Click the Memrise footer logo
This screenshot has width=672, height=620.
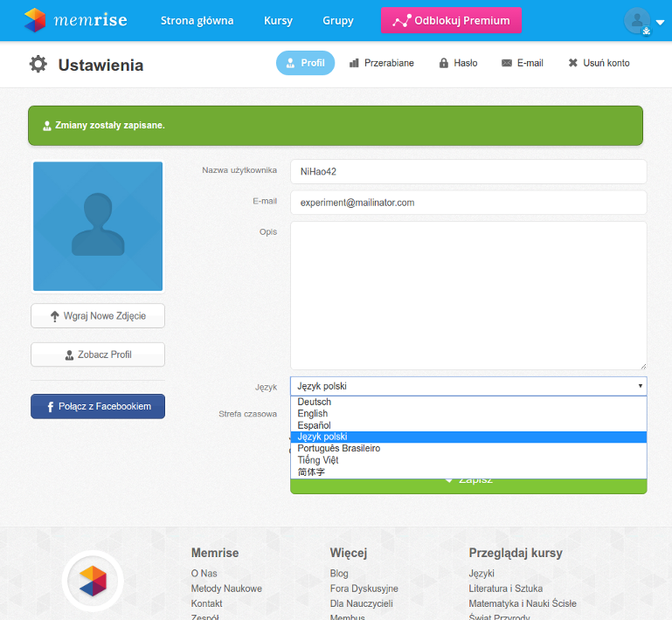pos(93,581)
